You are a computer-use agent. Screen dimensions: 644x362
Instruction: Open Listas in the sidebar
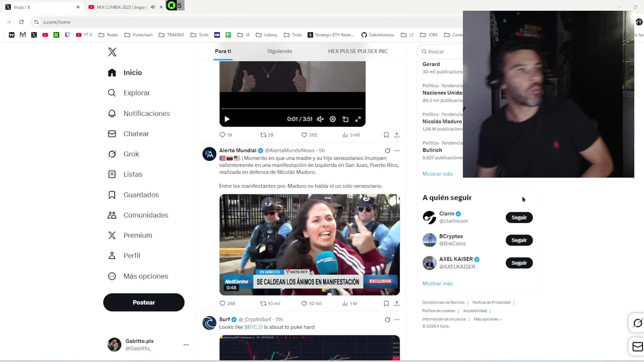pyautogui.click(x=125, y=174)
